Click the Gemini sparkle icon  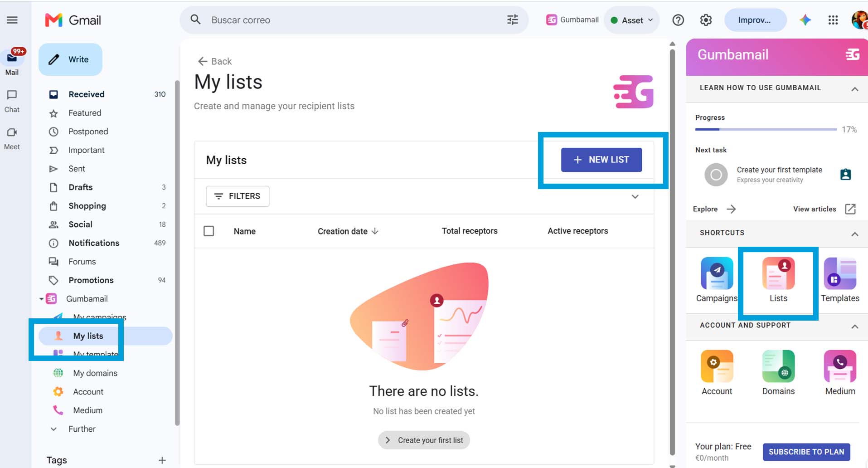(805, 20)
